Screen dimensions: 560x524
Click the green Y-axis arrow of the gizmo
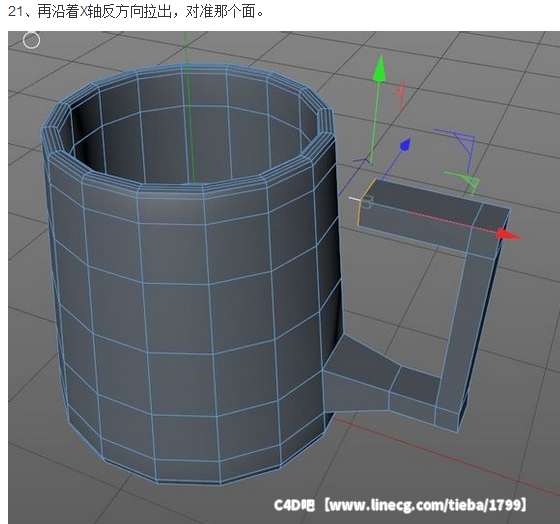coord(379,69)
